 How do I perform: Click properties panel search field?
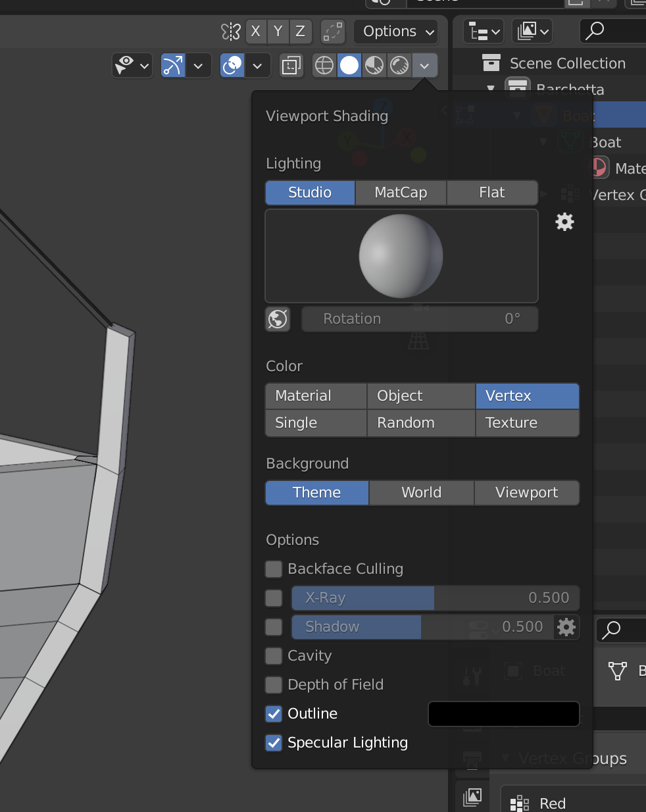pos(621,630)
